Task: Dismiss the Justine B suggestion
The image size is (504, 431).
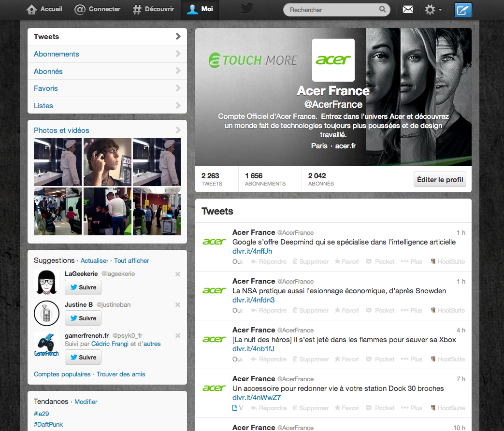Action: tap(178, 305)
